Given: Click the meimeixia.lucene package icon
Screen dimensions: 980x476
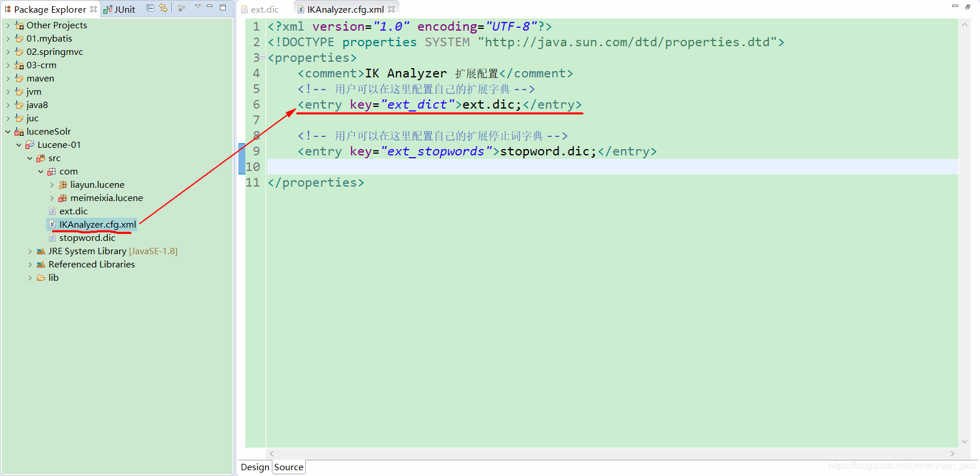Looking at the screenshot, I should click(x=63, y=198).
